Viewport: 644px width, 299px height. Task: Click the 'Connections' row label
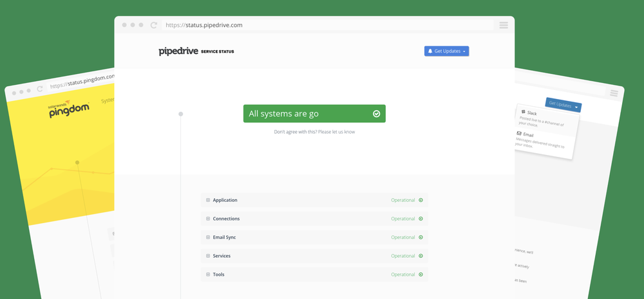click(226, 219)
